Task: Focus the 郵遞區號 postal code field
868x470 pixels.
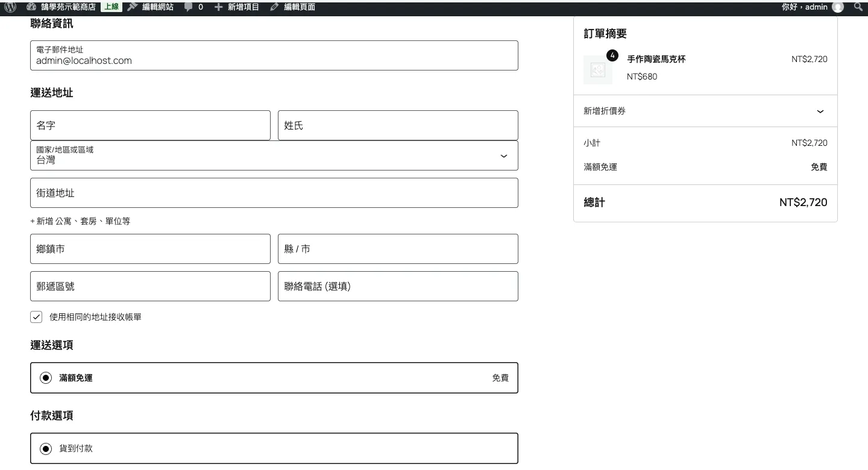Action: coord(150,286)
